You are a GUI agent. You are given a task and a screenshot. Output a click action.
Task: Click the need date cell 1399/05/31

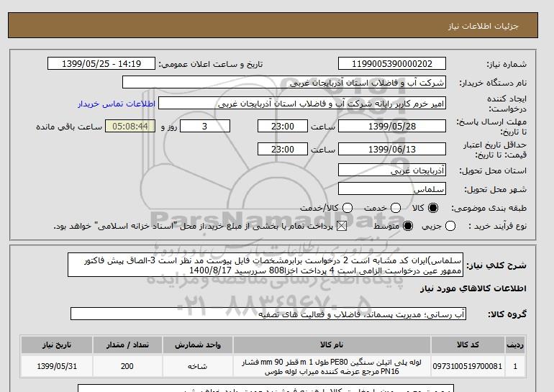[57, 366]
